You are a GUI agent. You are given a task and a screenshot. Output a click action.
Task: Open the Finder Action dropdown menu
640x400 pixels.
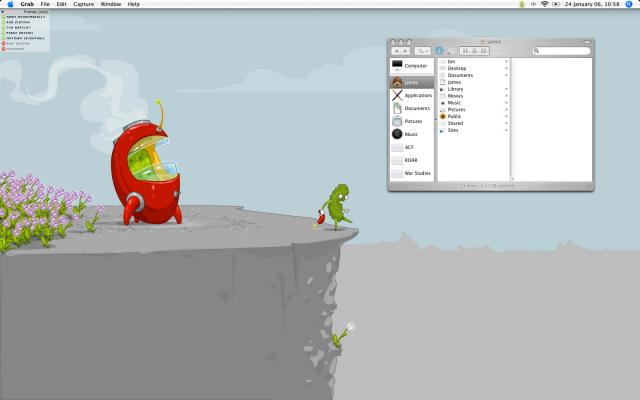click(x=422, y=51)
